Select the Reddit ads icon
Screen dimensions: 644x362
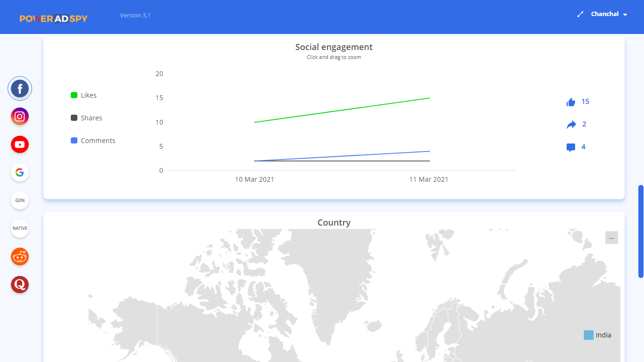(20, 256)
